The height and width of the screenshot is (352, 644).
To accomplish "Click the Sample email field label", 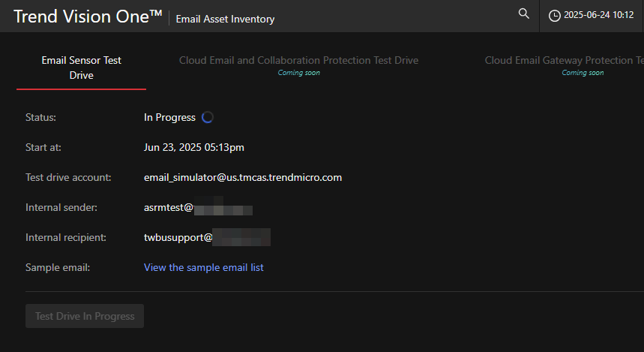I will point(57,267).
